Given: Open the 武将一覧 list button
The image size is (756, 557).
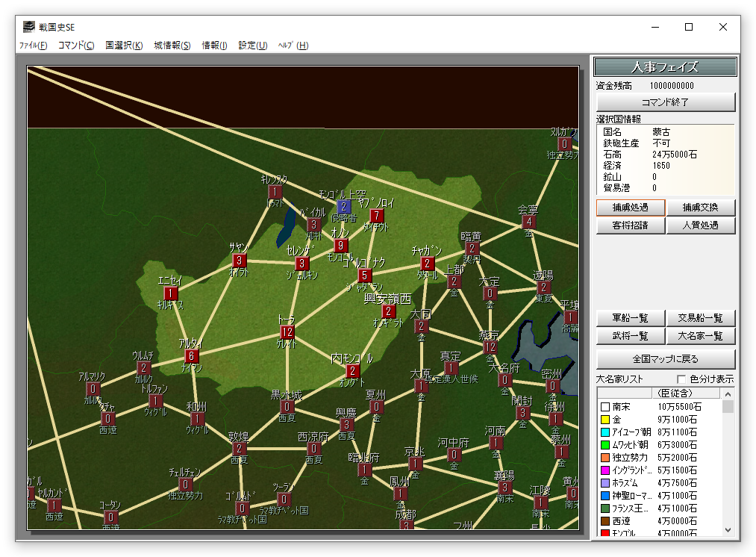Looking at the screenshot, I should (x=631, y=337).
